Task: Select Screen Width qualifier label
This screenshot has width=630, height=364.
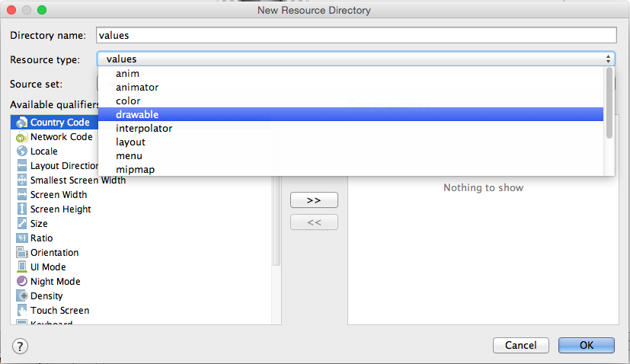Action: 59,195
